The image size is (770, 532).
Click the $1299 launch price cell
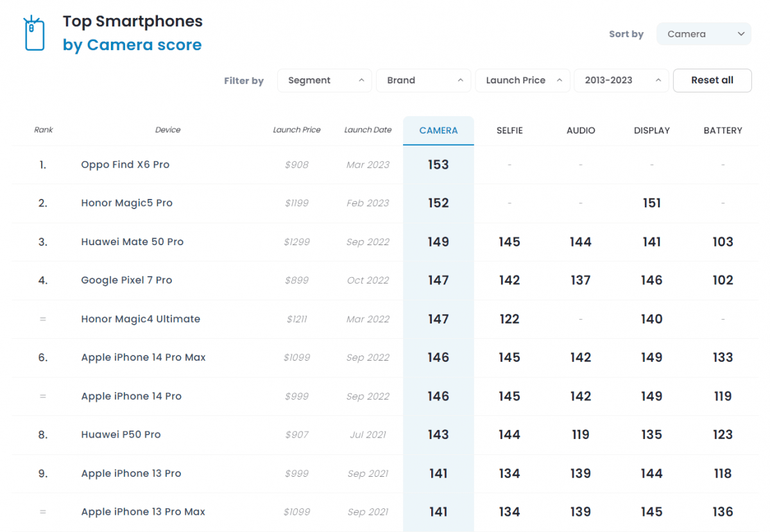(x=296, y=242)
